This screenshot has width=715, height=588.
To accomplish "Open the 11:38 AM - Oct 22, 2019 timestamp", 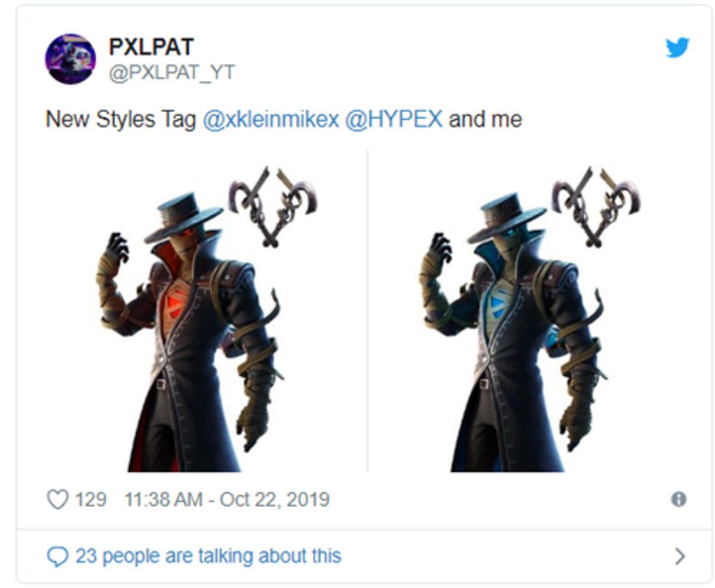I will 226,499.
